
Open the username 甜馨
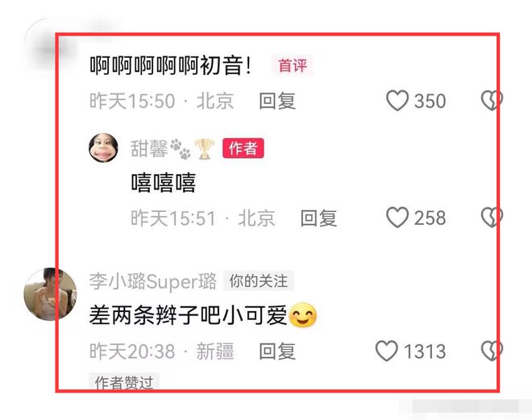[x=149, y=148]
